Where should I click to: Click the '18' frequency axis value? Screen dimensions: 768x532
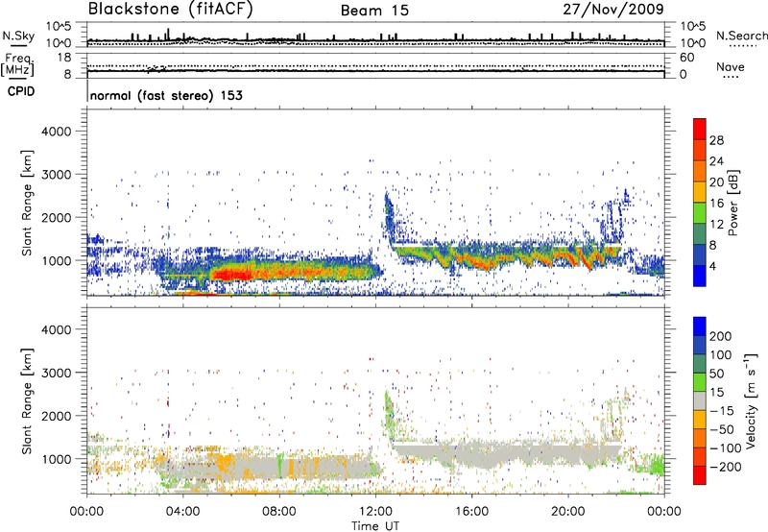coord(64,58)
